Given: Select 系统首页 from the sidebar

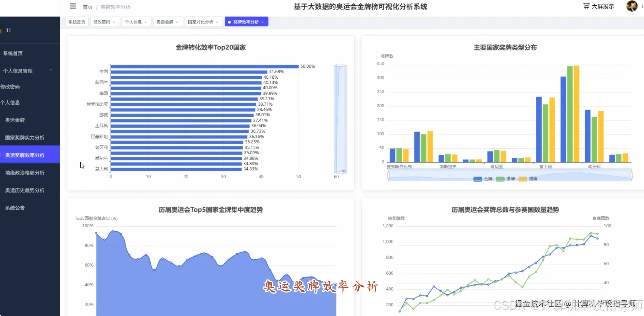Looking at the screenshot, I should coord(13,53).
